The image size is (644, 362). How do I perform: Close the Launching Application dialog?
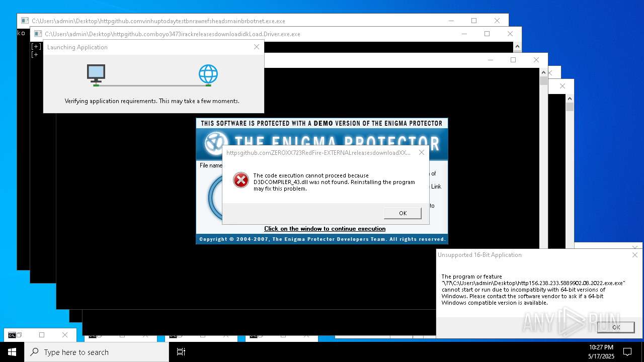(257, 47)
